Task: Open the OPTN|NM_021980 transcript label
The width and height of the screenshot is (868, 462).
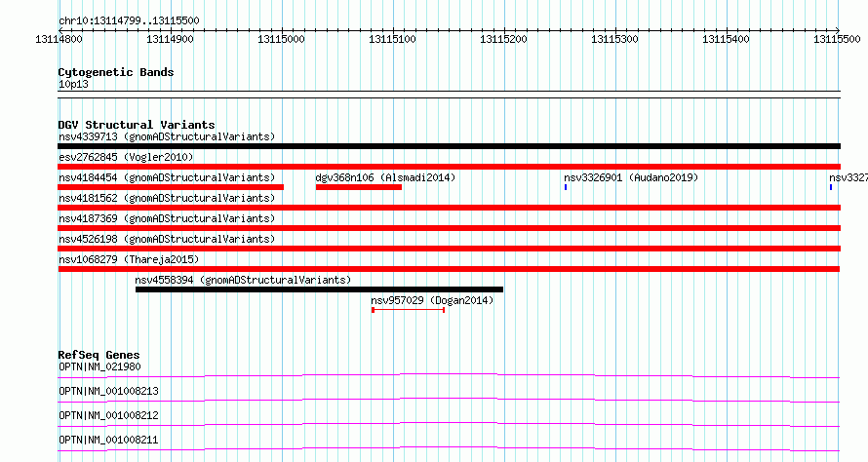Action: pyautogui.click(x=99, y=366)
